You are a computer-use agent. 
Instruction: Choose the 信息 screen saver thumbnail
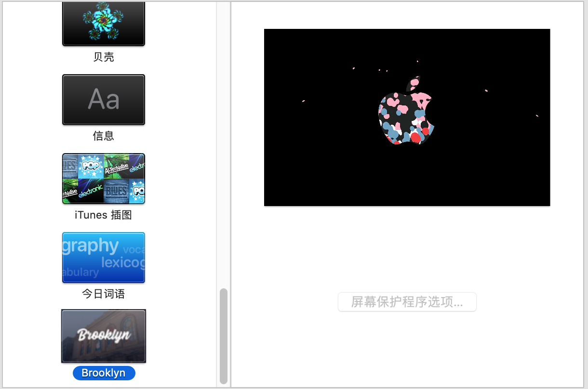point(104,100)
